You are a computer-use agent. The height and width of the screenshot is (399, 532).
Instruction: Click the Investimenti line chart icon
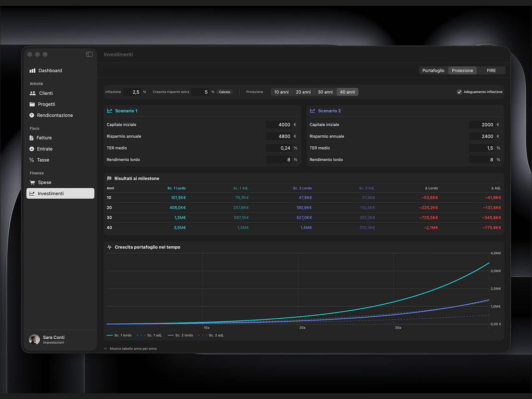[x=32, y=194]
